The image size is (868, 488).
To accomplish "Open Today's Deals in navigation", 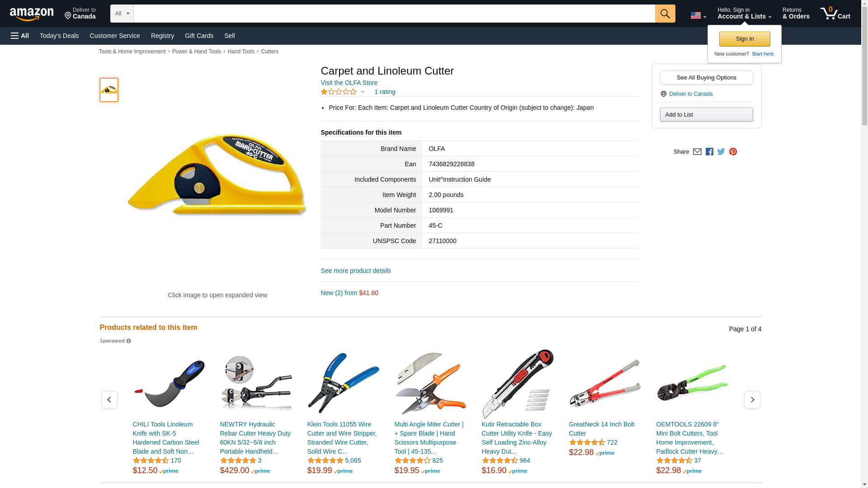I will coord(59,36).
